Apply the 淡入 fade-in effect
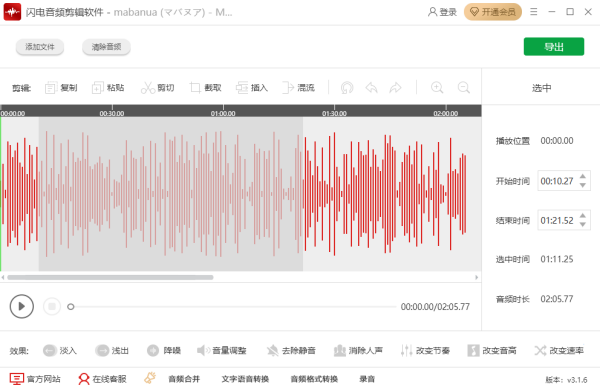Image resolution: width=600 pixels, height=388 pixels. (60, 350)
